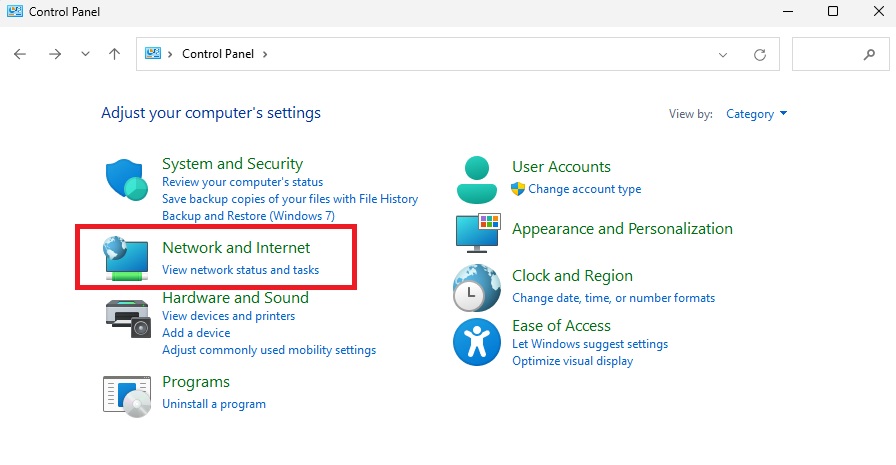Close the Control Panel window
This screenshot has height=465, width=896.
point(879,11)
